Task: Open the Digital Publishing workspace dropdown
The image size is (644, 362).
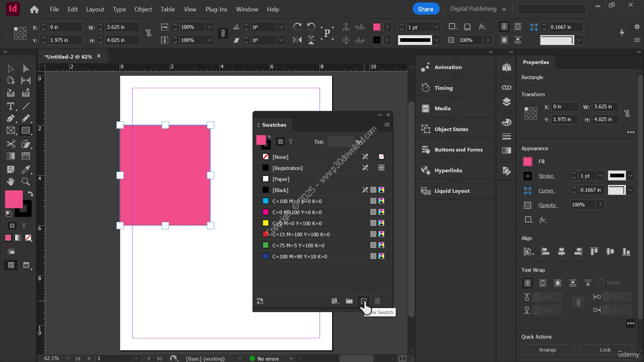Action: tap(477, 9)
